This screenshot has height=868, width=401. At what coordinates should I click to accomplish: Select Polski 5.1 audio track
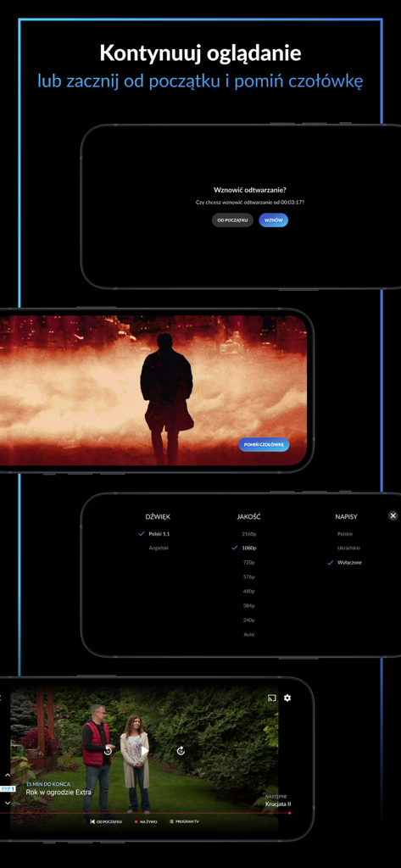pos(159,534)
